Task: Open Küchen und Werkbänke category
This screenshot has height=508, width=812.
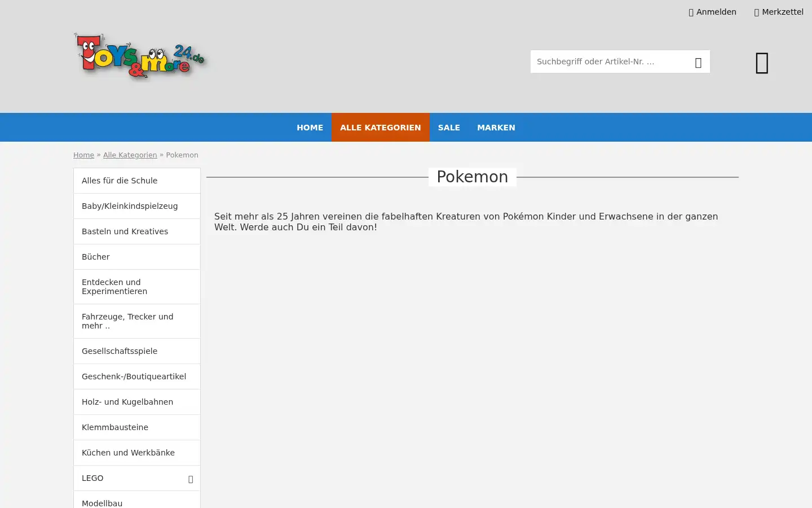Action: click(136, 453)
